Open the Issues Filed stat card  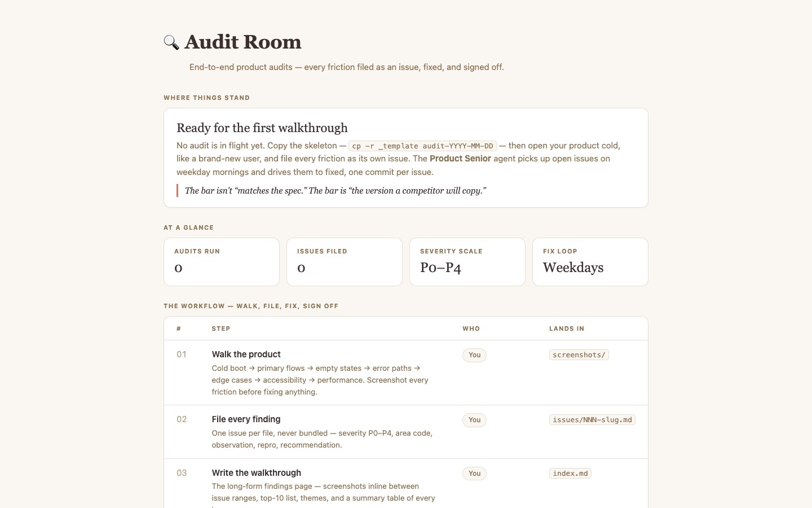(x=345, y=262)
